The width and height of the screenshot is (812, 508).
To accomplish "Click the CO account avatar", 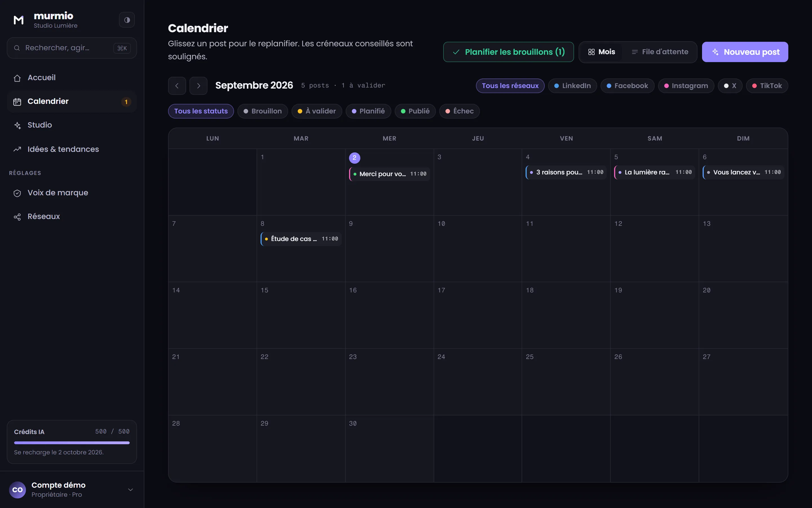I will 17,490.
